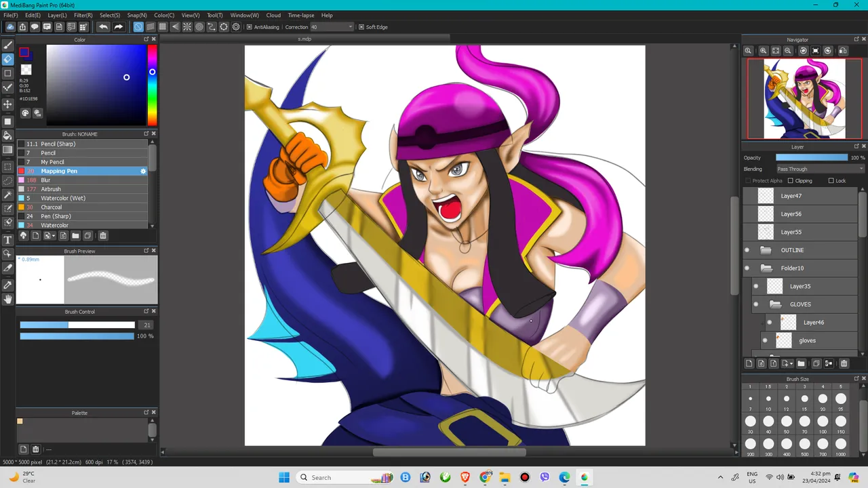This screenshot has width=868, height=488.
Task: Open the Select menu
Action: tap(110, 15)
